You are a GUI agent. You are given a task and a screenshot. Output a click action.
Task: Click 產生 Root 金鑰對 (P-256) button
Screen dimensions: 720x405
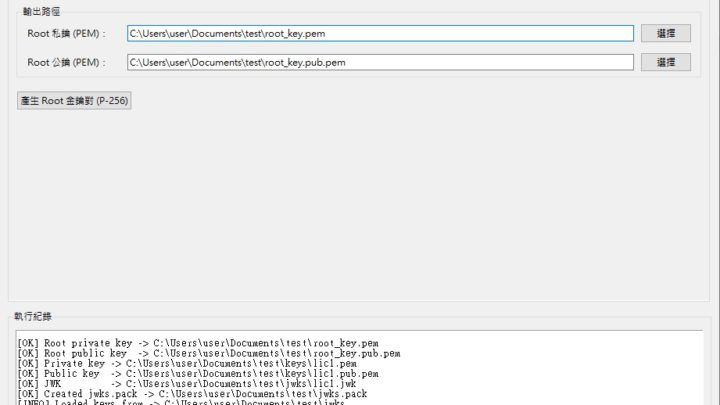point(74,101)
